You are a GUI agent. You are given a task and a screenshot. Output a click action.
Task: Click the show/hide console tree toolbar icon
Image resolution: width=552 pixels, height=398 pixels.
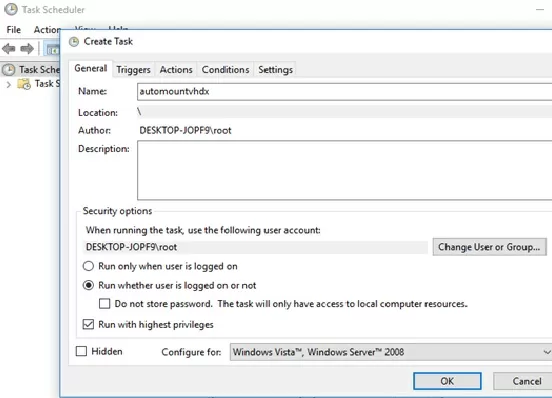(x=52, y=50)
